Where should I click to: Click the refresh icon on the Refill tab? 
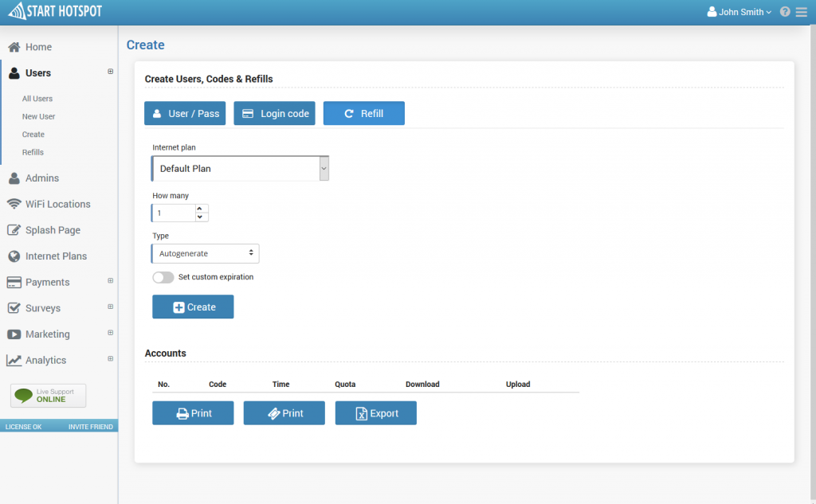point(349,113)
